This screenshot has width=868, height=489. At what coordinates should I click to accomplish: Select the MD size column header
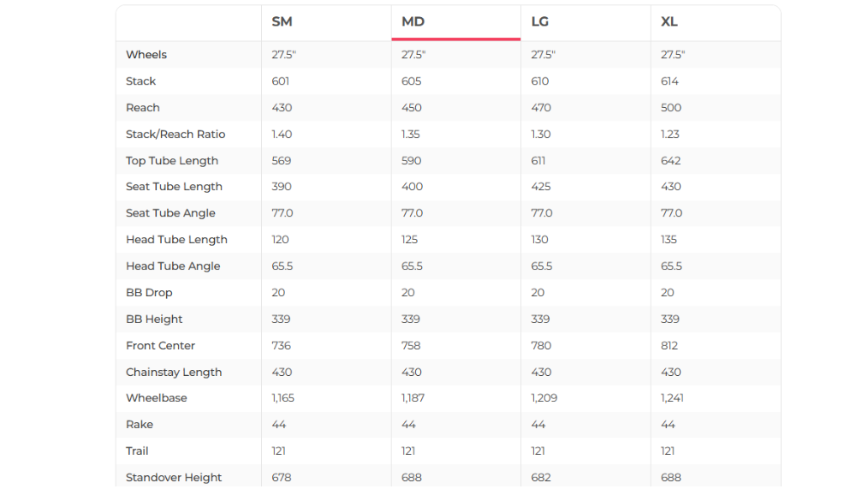(x=413, y=21)
